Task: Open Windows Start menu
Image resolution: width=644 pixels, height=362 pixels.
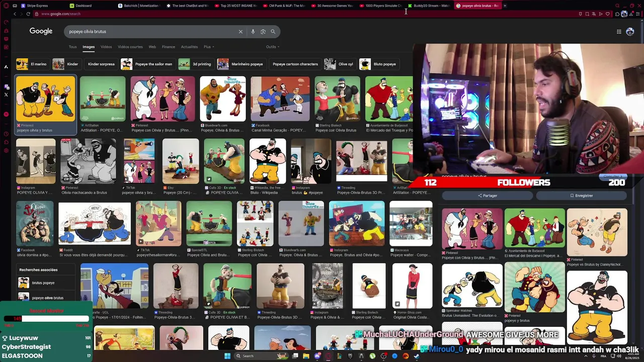Action: pos(227,356)
